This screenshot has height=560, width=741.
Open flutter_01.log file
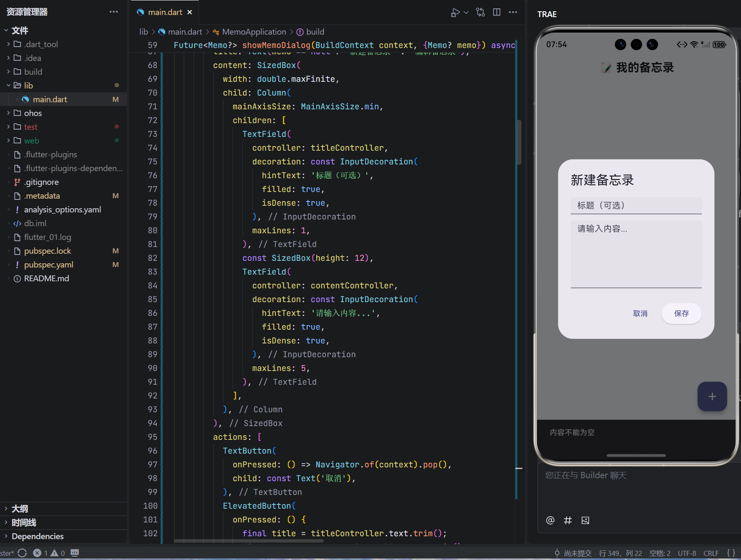pos(47,237)
